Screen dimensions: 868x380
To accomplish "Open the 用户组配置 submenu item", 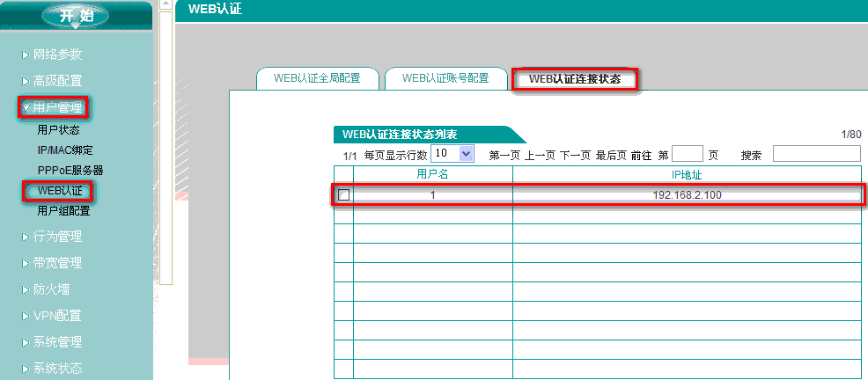I will pyautogui.click(x=63, y=211).
